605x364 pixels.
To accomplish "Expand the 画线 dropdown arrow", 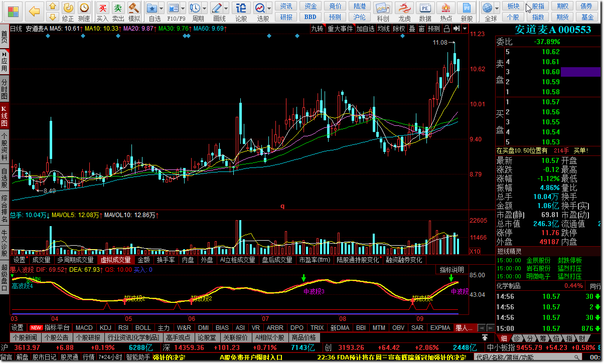I will point(226,9).
